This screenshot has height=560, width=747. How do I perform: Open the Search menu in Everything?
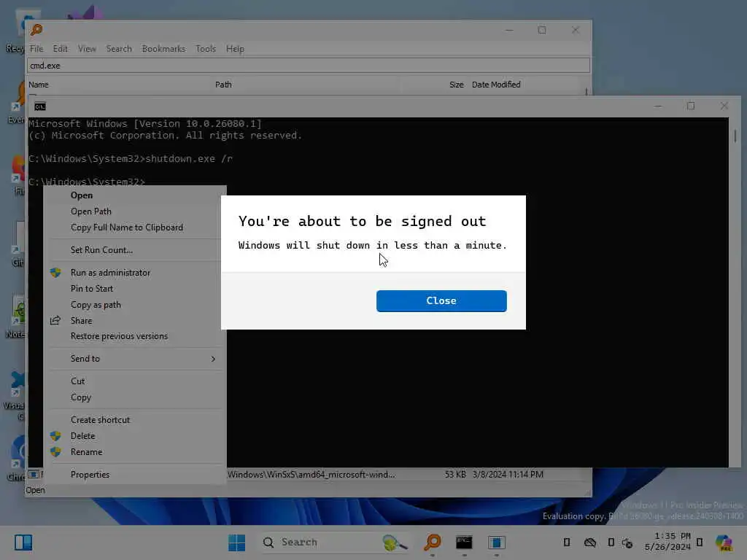point(119,49)
